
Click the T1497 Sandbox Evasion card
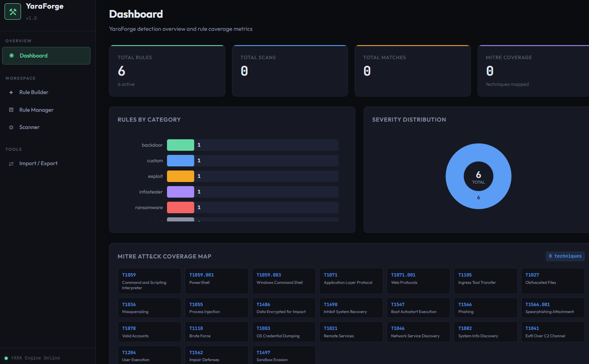click(284, 355)
